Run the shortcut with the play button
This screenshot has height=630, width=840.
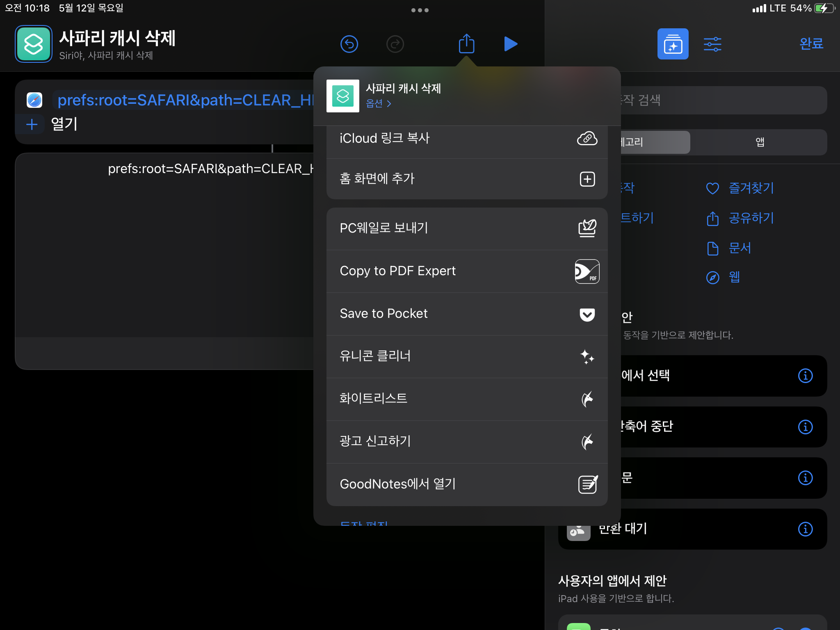click(x=510, y=44)
